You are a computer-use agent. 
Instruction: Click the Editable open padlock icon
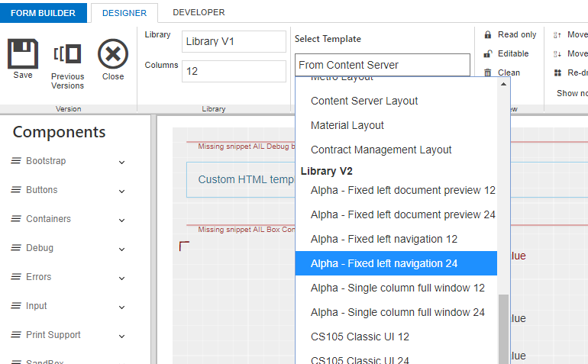pyautogui.click(x=488, y=54)
